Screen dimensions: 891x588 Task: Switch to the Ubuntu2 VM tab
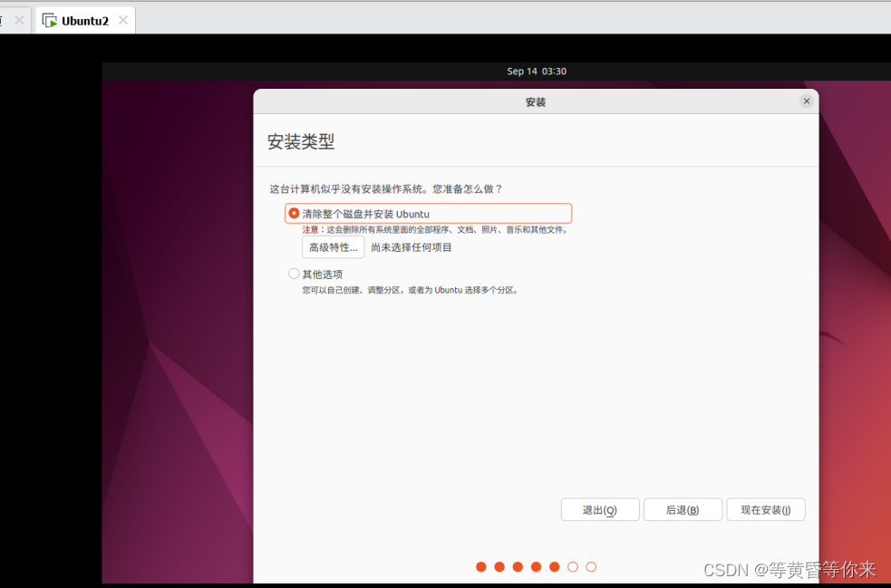click(x=85, y=21)
